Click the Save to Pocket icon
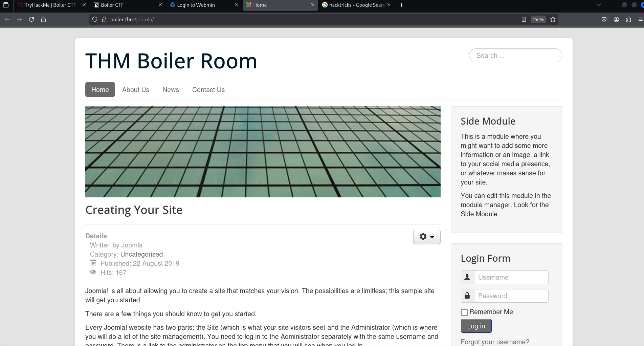Image resolution: width=644 pixels, height=346 pixels. tap(604, 19)
